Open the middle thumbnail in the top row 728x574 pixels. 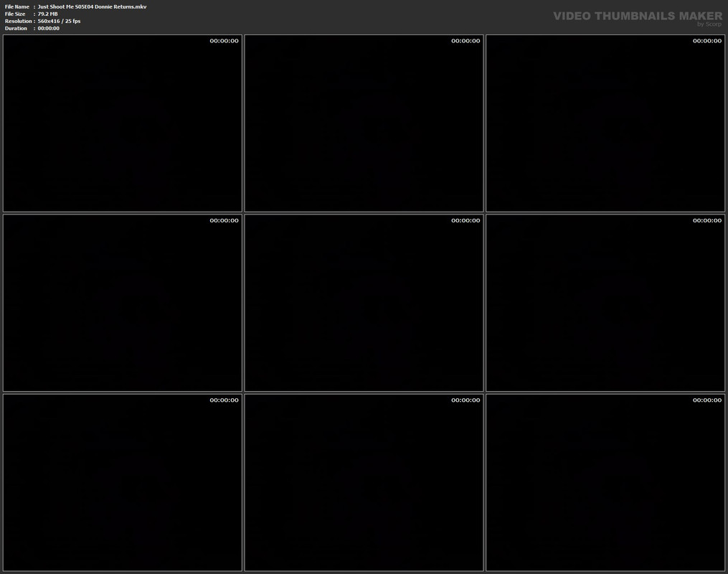click(364, 123)
